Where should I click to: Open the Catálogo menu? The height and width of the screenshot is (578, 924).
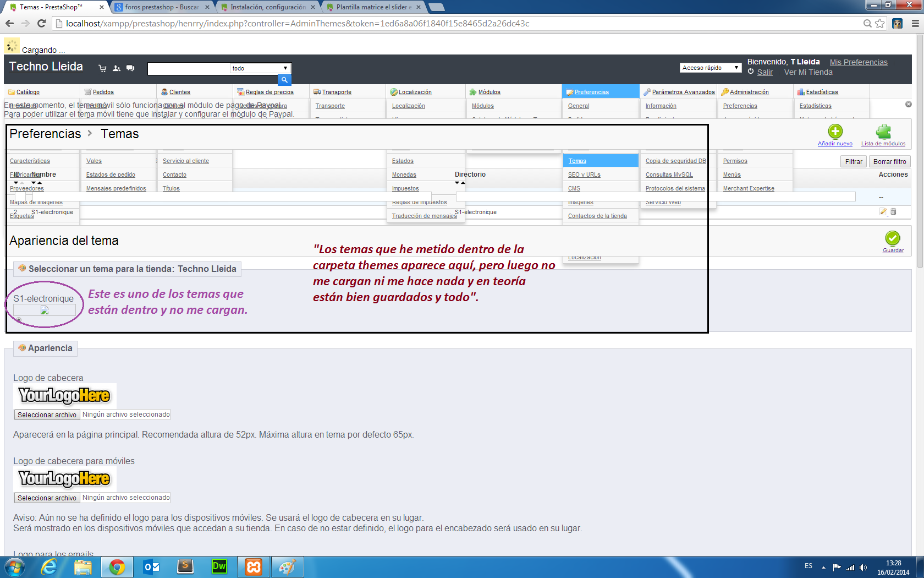28,92
